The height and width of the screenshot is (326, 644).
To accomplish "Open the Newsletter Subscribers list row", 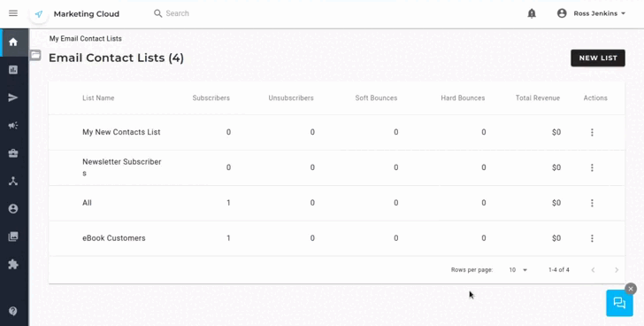I will 336,167.
